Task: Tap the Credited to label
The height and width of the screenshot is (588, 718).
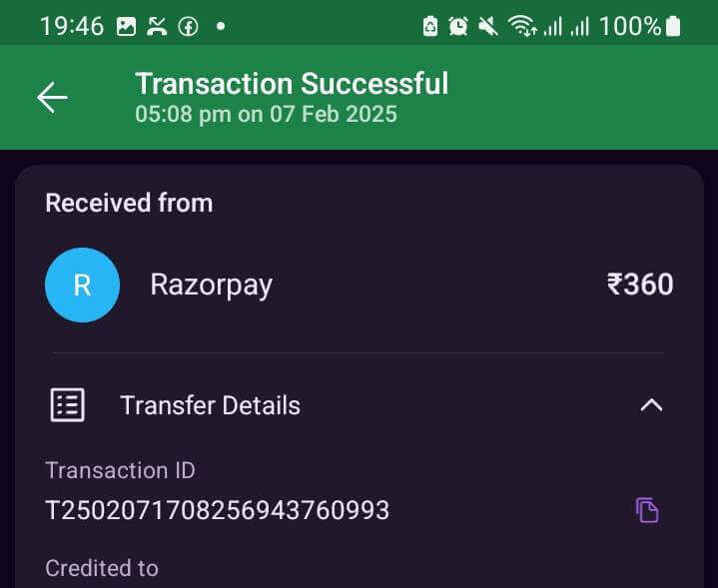Action: pyautogui.click(x=102, y=568)
